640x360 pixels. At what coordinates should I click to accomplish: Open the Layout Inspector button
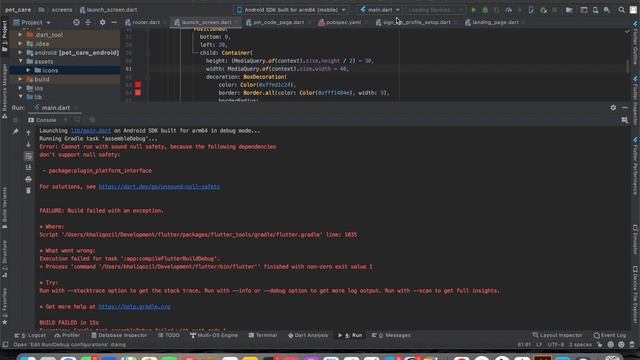click(558, 335)
